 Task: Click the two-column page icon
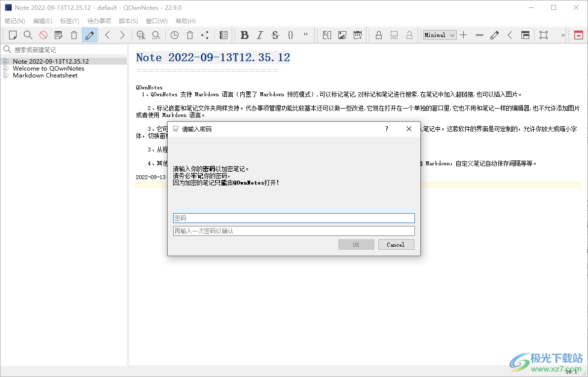[327, 35]
